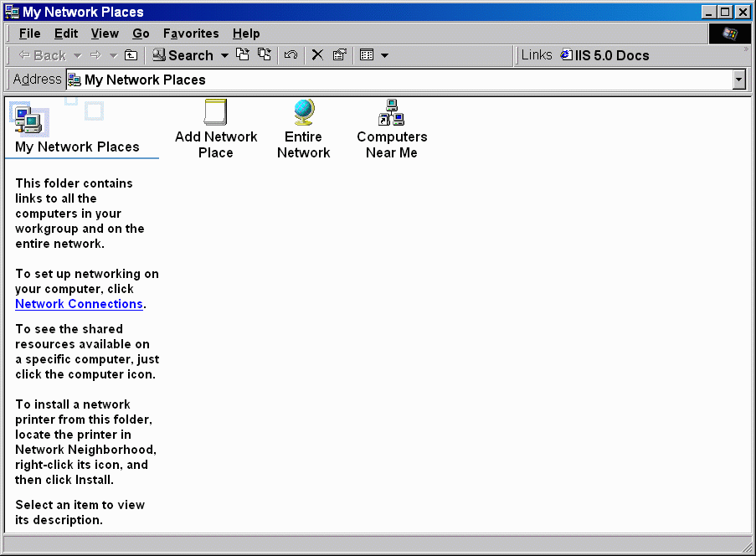This screenshot has height=556, width=756.
Task: Open the Help menu
Action: [x=246, y=33]
